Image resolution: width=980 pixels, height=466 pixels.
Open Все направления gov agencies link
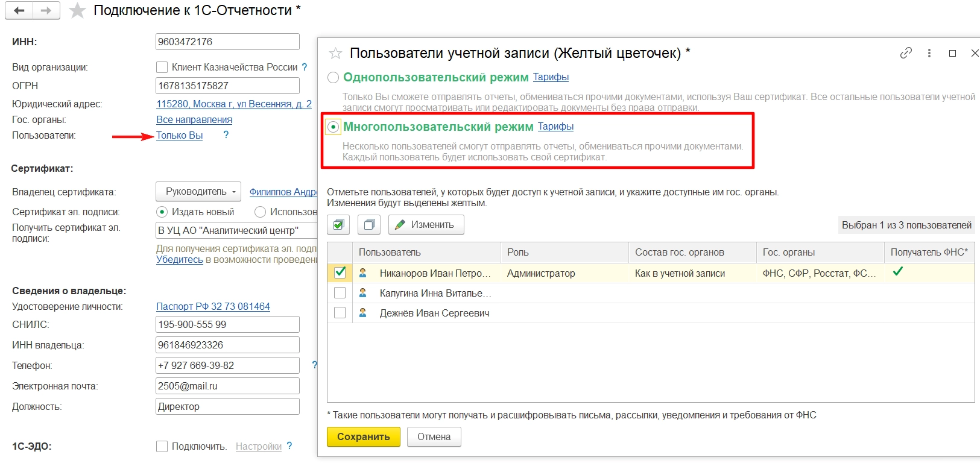tap(194, 119)
